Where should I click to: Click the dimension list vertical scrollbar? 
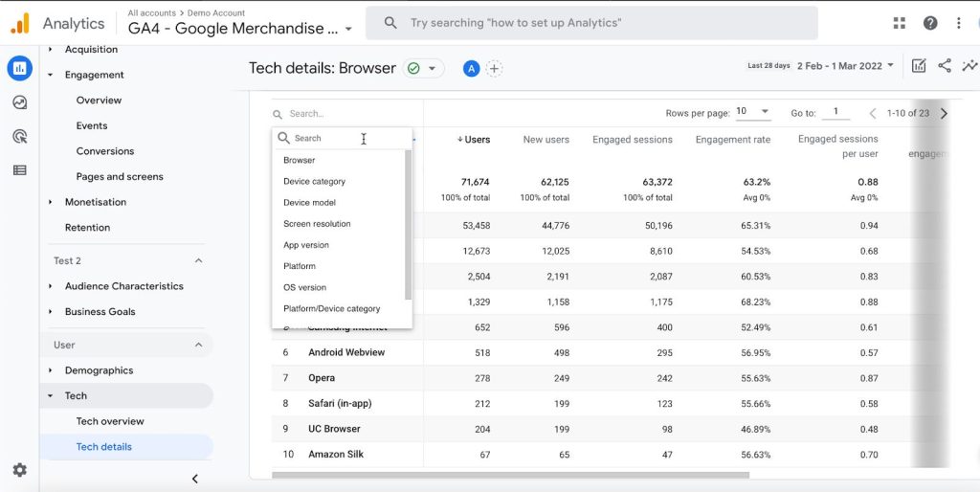pyautogui.click(x=408, y=224)
